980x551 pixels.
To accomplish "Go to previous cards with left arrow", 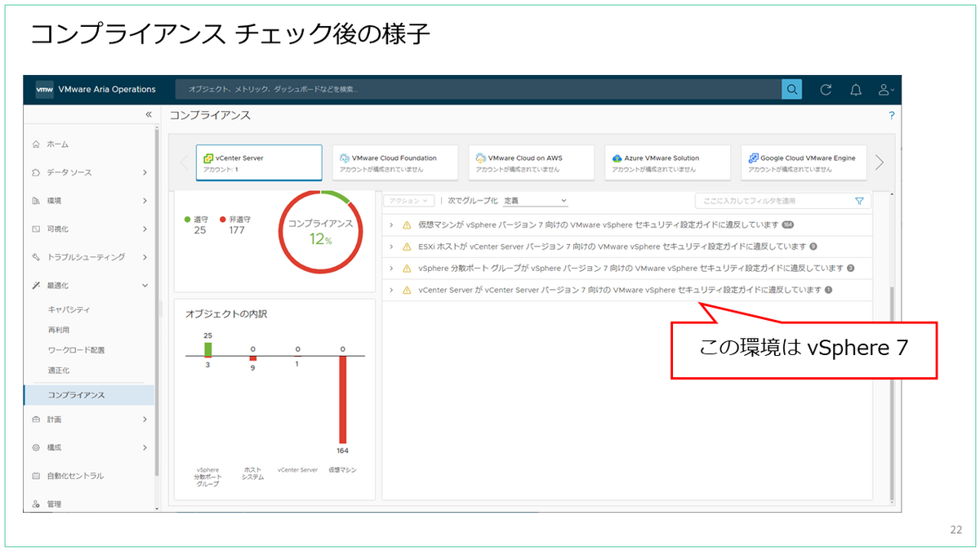I will [x=184, y=162].
